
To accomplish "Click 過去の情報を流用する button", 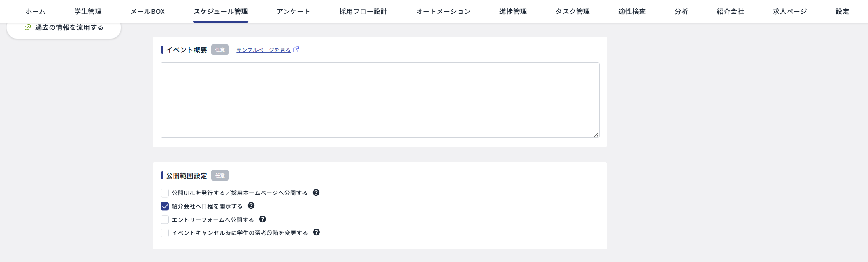I will coord(64,28).
